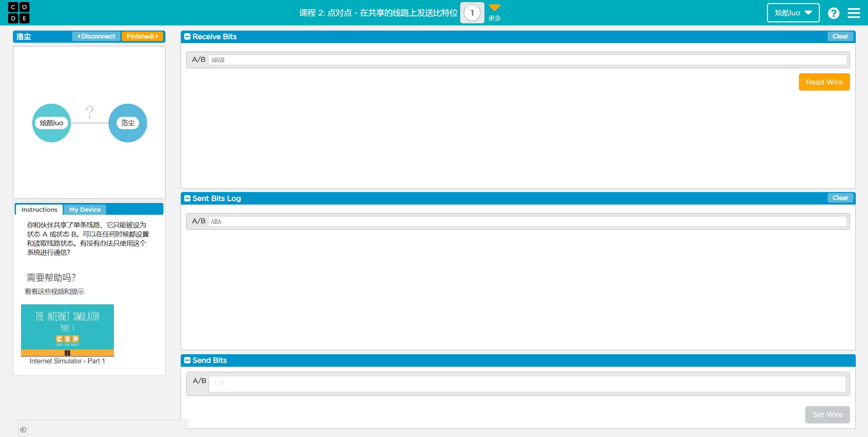Click the copyright icon at bottom left
868x437 pixels.
point(23,430)
